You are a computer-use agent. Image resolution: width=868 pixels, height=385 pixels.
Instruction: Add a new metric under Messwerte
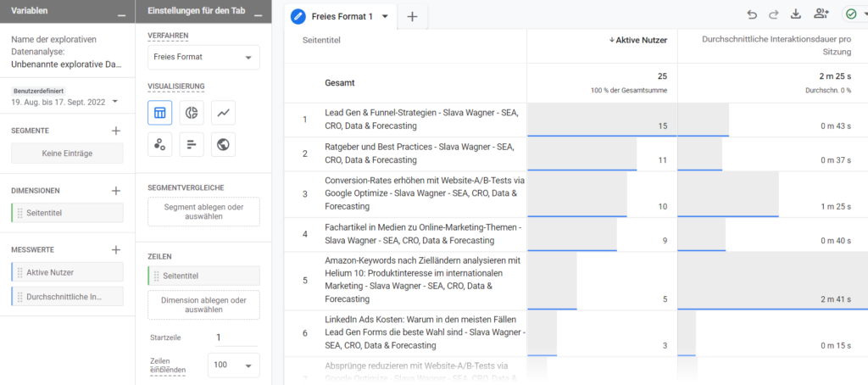coord(115,250)
